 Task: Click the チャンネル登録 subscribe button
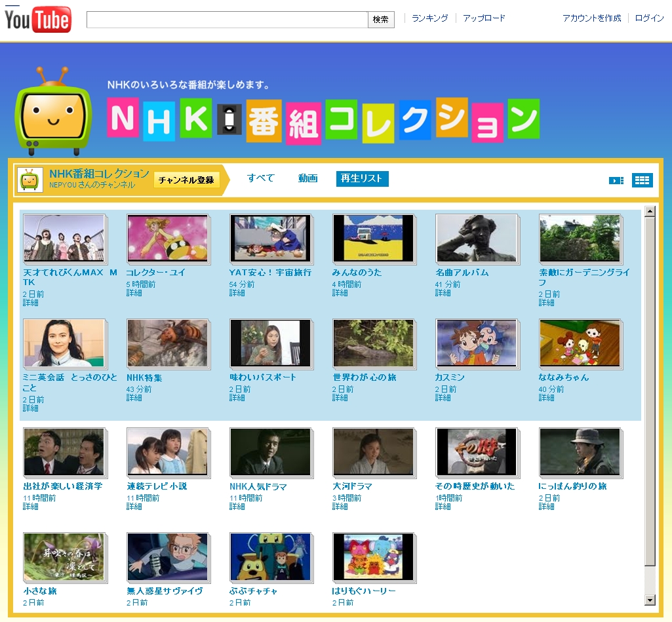pos(186,180)
